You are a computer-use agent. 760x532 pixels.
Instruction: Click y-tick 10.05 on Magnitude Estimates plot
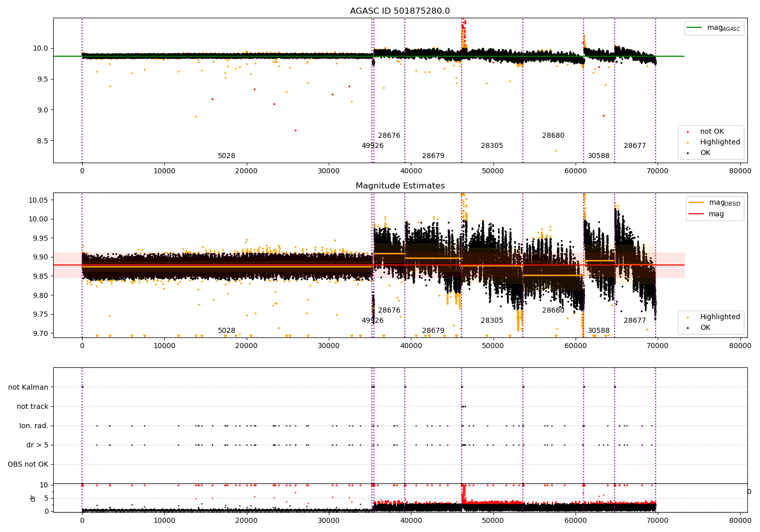[x=39, y=201]
